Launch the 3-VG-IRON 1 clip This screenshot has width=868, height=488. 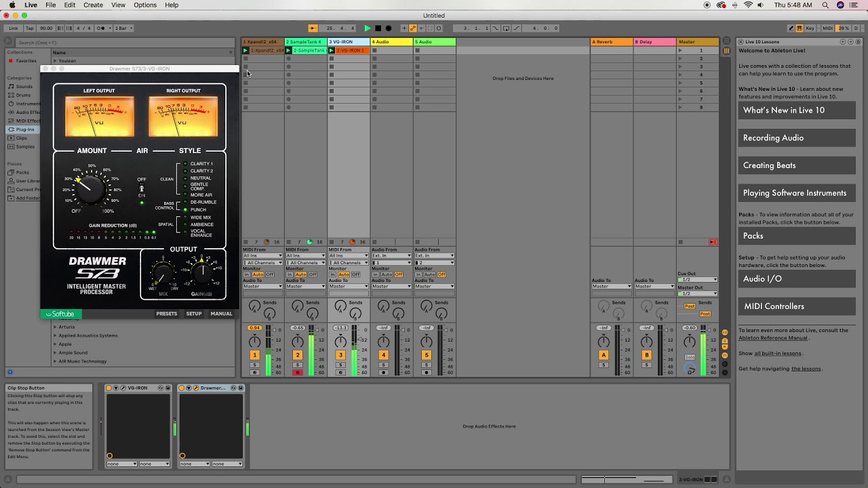click(x=332, y=50)
